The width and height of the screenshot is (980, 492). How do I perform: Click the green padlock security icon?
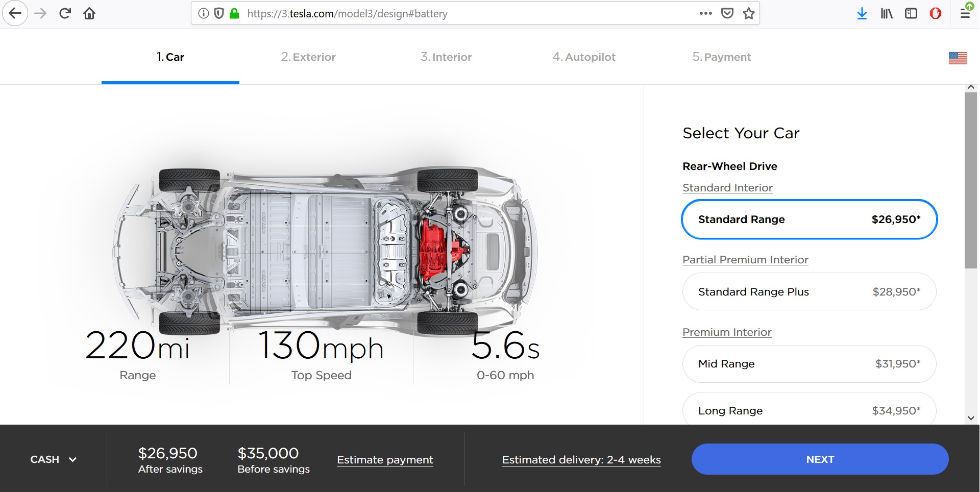[x=234, y=14]
